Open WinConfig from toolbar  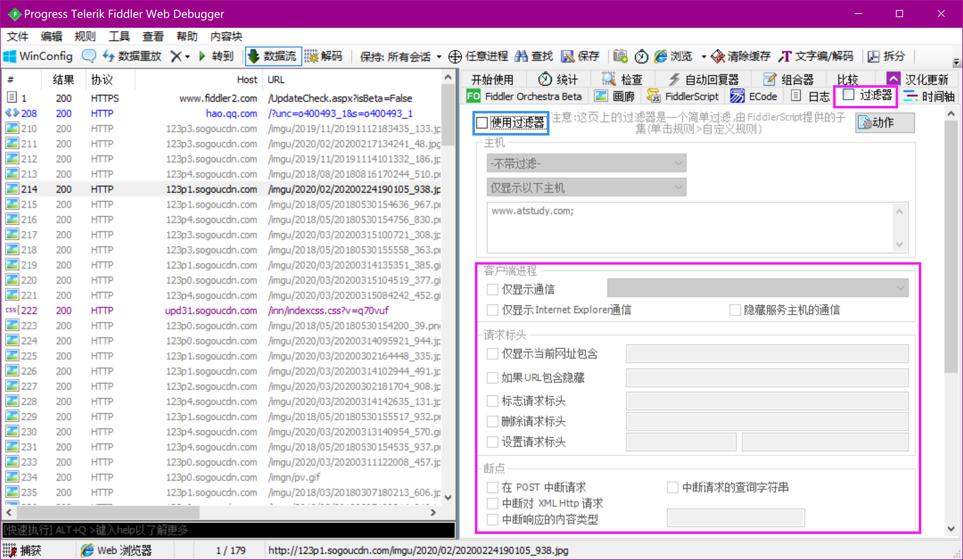pyautogui.click(x=37, y=56)
